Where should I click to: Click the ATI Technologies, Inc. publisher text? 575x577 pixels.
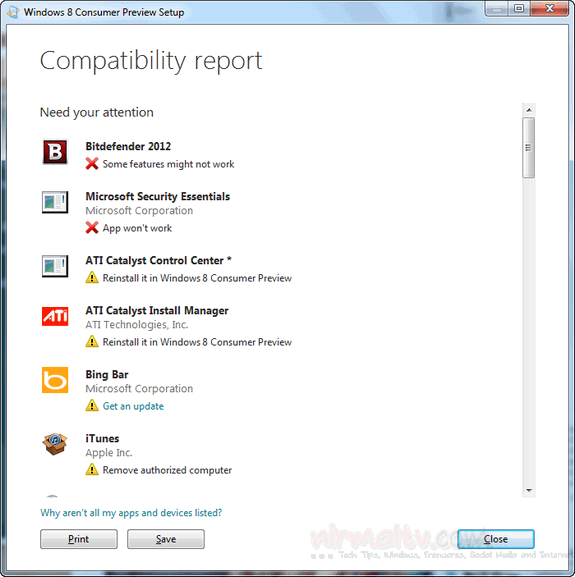pyautogui.click(x=136, y=325)
